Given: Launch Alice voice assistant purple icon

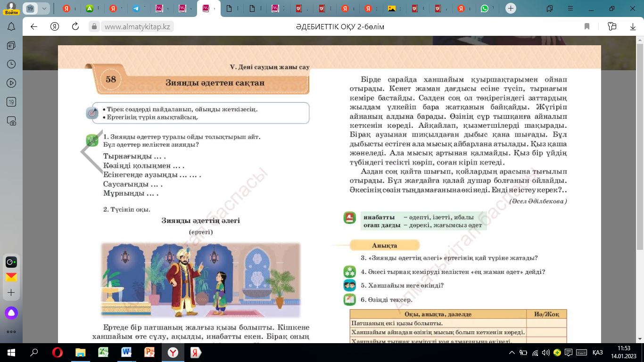Looking at the screenshot, I should (11, 313).
